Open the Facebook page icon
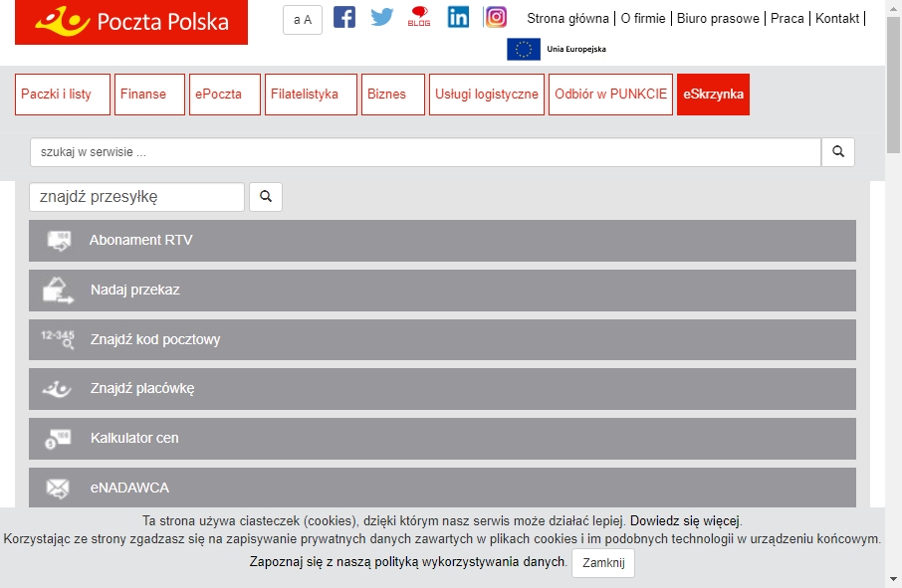This screenshot has width=902, height=588. (344, 17)
